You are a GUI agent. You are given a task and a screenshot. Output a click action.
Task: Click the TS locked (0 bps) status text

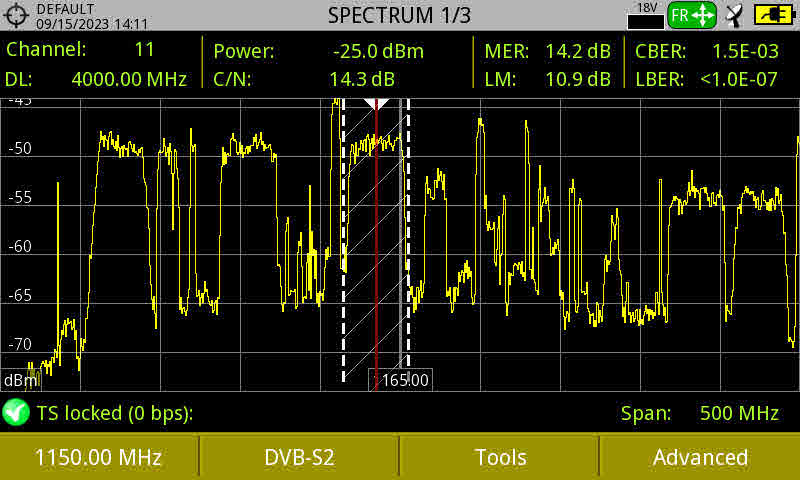coord(115,413)
